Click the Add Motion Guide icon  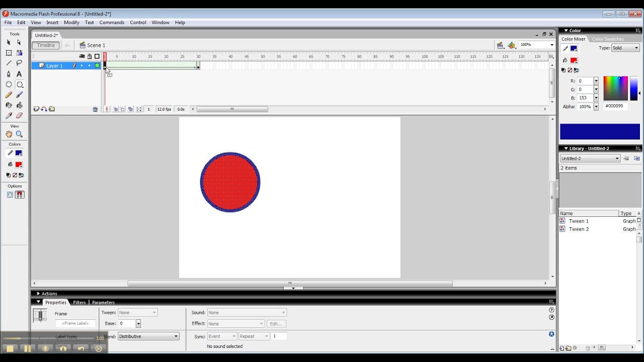(x=44, y=109)
